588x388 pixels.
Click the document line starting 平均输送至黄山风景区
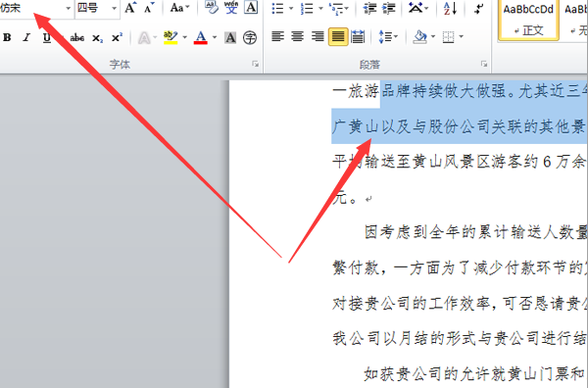coord(460,162)
